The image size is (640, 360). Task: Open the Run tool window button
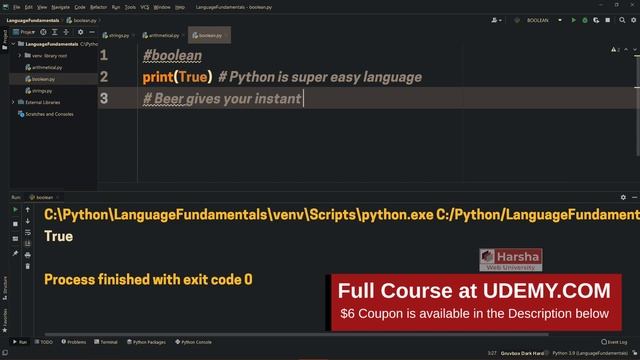(x=20, y=342)
